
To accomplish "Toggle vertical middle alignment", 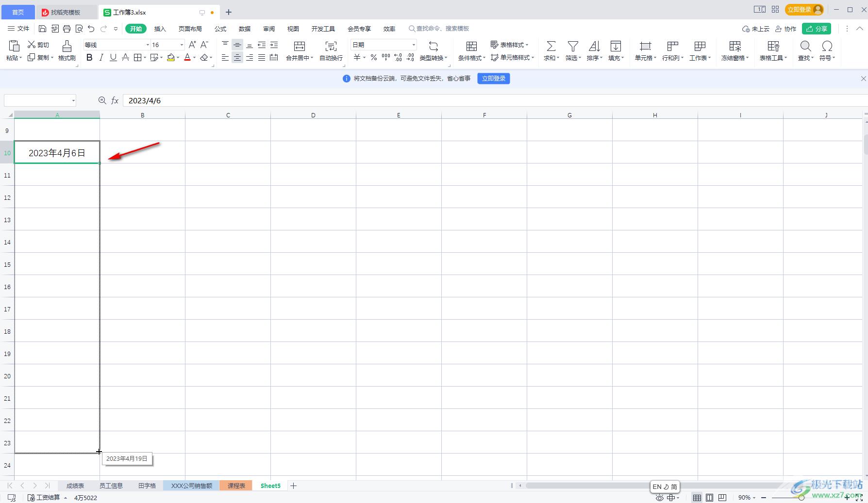I will (237, 45).
